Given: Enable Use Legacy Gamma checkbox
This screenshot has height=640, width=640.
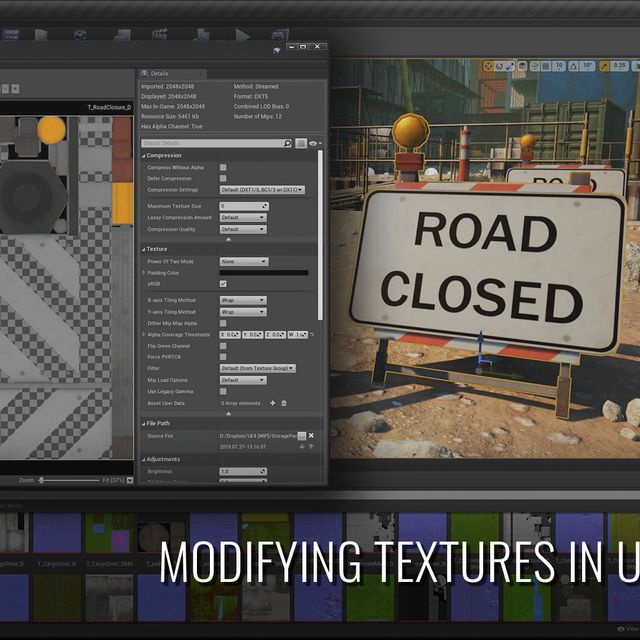Looking at the screenshot, I should 223,391.
